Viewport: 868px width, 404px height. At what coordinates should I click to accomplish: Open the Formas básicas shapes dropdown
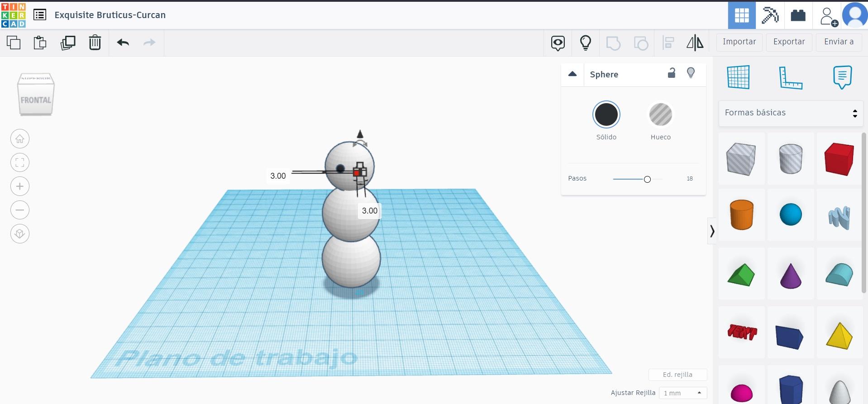point(791,113)
